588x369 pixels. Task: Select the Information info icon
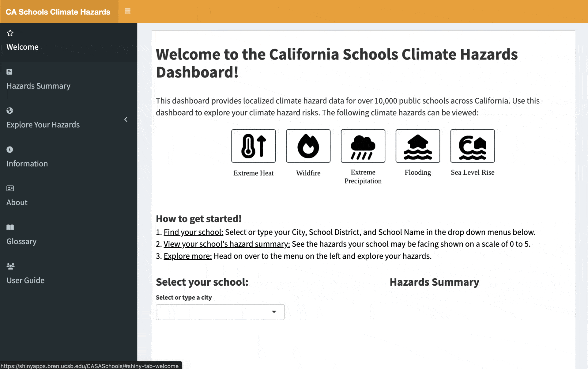[x=9, y=150]
